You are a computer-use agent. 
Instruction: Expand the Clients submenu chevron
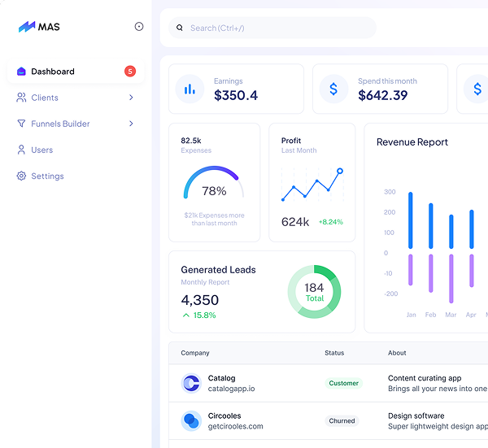pos(131,98)
